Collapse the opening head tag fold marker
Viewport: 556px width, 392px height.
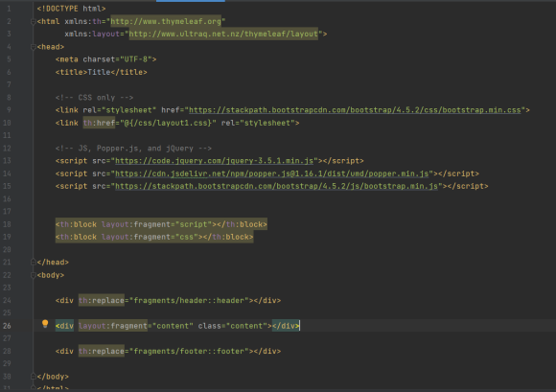pyautogui.click(x=33, y=47)
